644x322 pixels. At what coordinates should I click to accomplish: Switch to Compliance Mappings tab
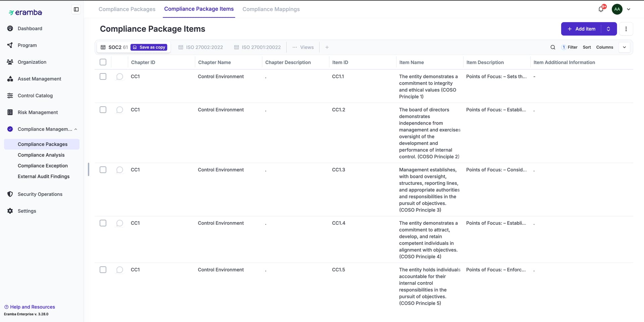click(x=271, y=9)
